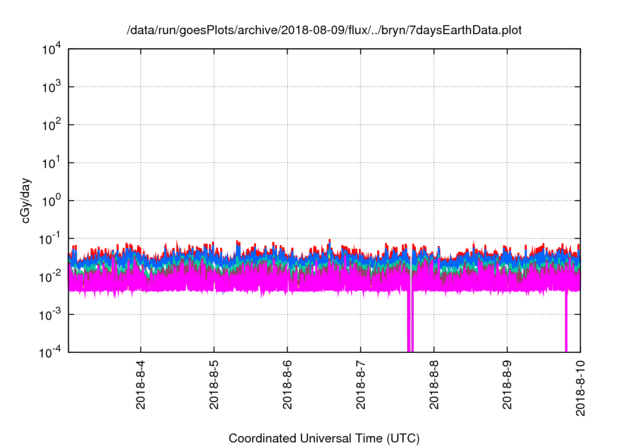Screen dimensions: 640x448
Task: Click the 2018-8-8 date label
Action: (x=434, y=384)
